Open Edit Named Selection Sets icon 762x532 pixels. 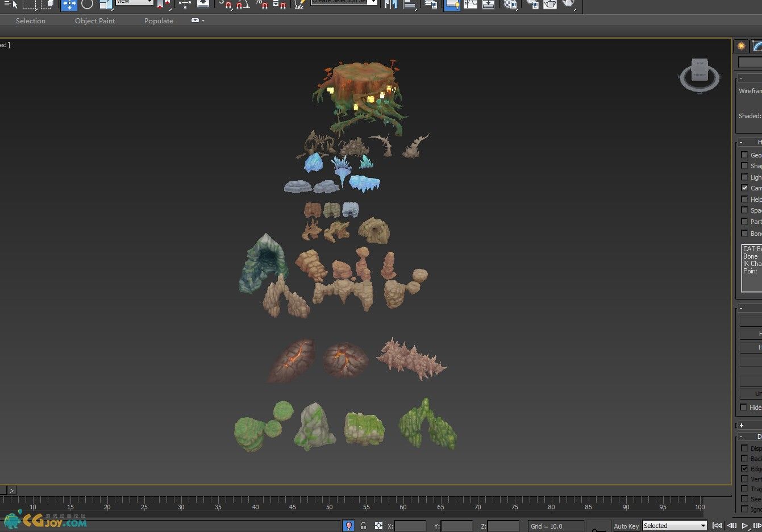[299, 4]
